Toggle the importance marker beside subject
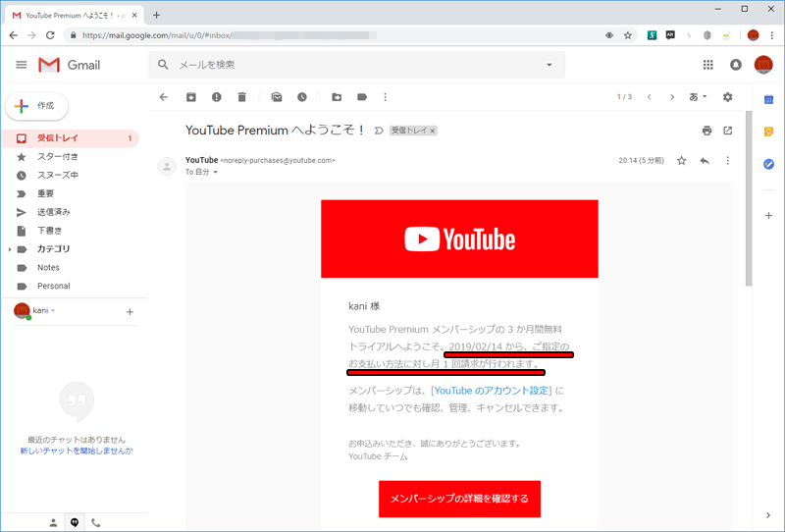 tap(379, 131)
